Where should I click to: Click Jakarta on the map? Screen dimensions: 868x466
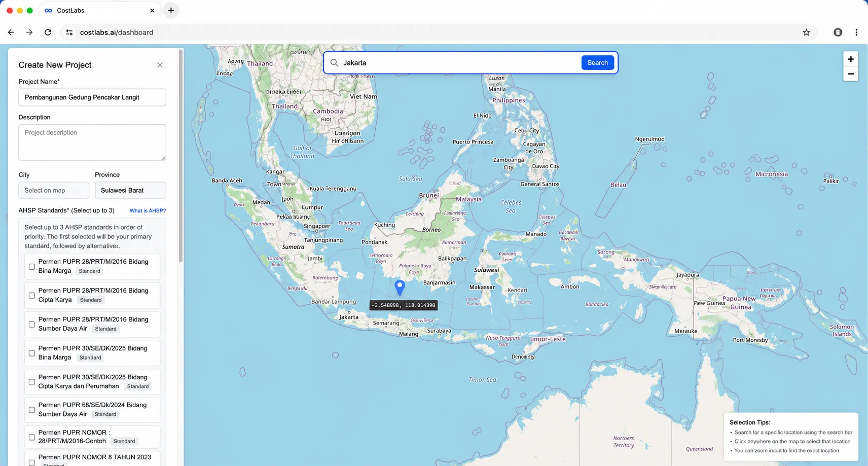[x=349, y=317]
